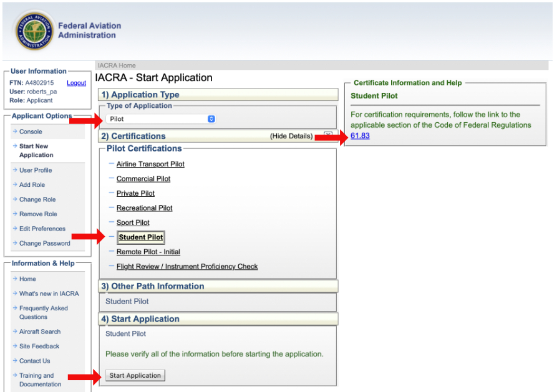Go to Home under Information & Help

pyautogui.click(x=27, y=279)
